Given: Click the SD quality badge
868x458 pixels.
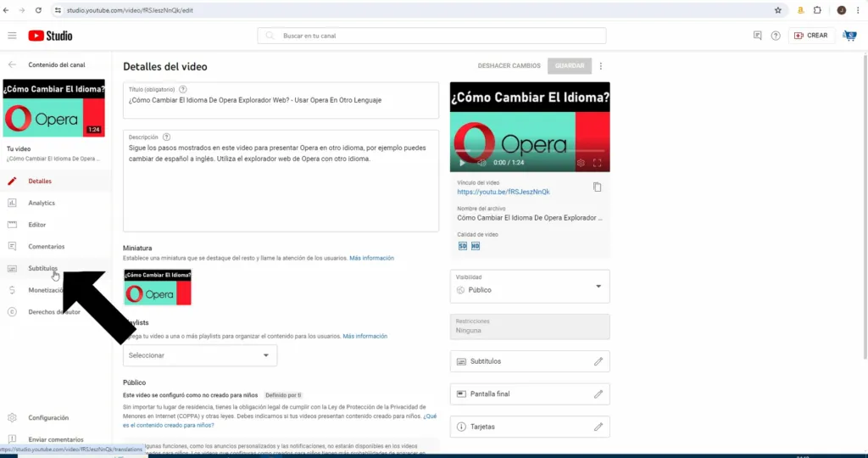Looking at the screenshot, I should 463,246.
